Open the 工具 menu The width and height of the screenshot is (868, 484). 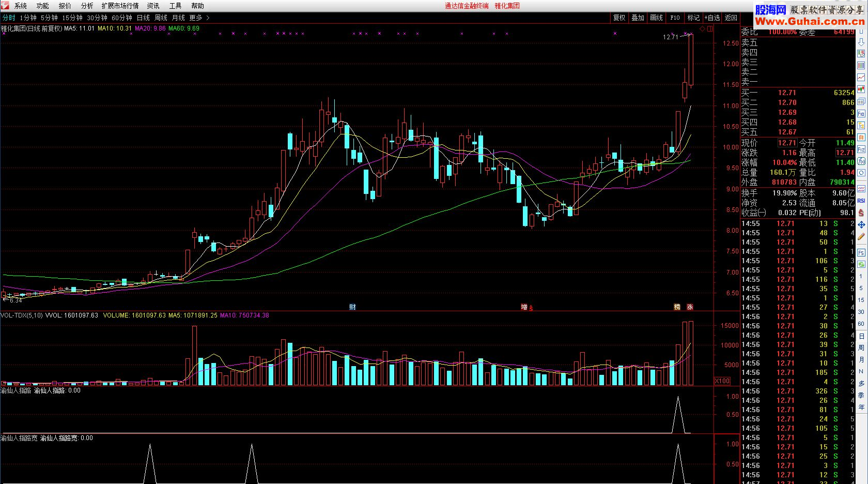[x=176, y=6]
